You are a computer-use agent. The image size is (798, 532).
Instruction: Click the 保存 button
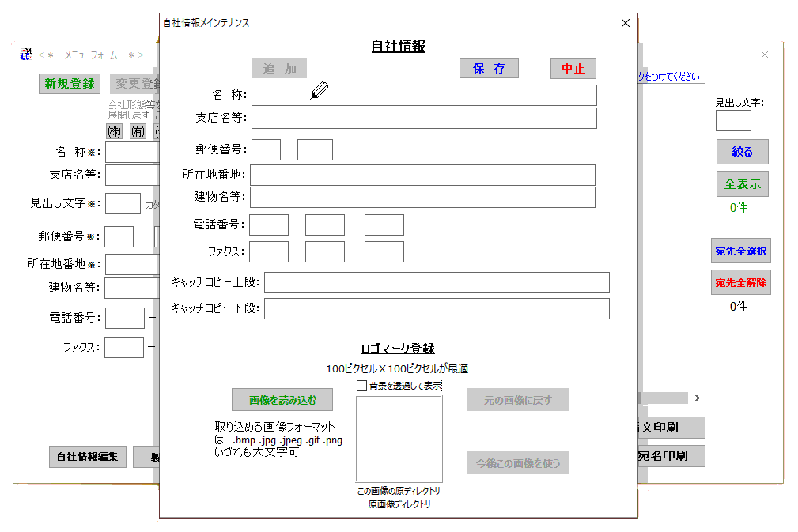coord(489,69)
